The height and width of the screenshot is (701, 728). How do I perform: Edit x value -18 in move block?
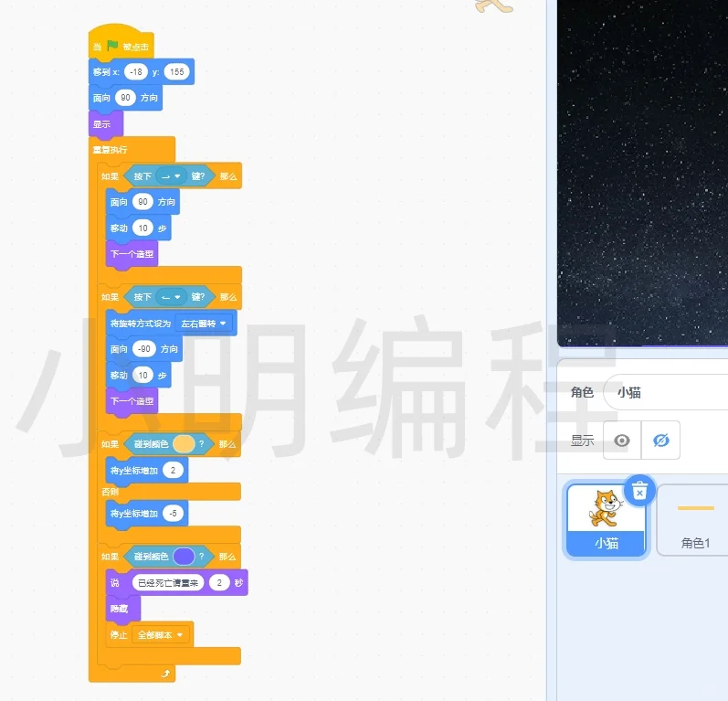[x=136, y=71]
